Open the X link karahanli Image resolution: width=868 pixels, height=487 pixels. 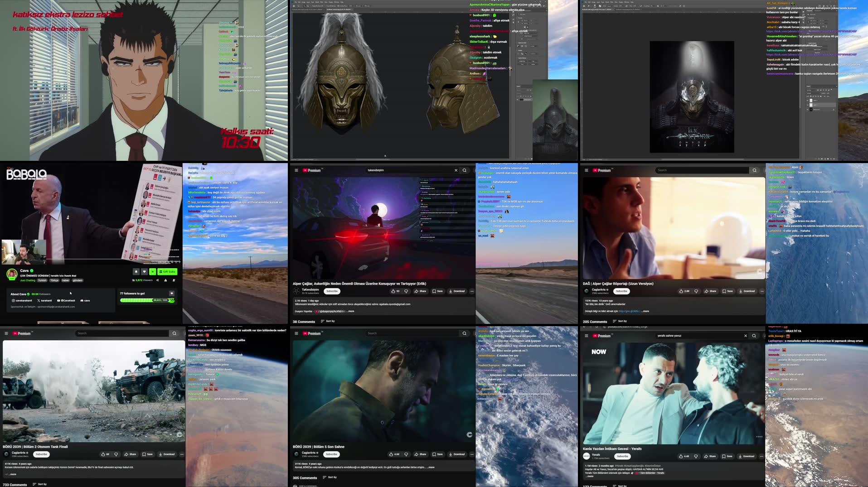(44, 300)
